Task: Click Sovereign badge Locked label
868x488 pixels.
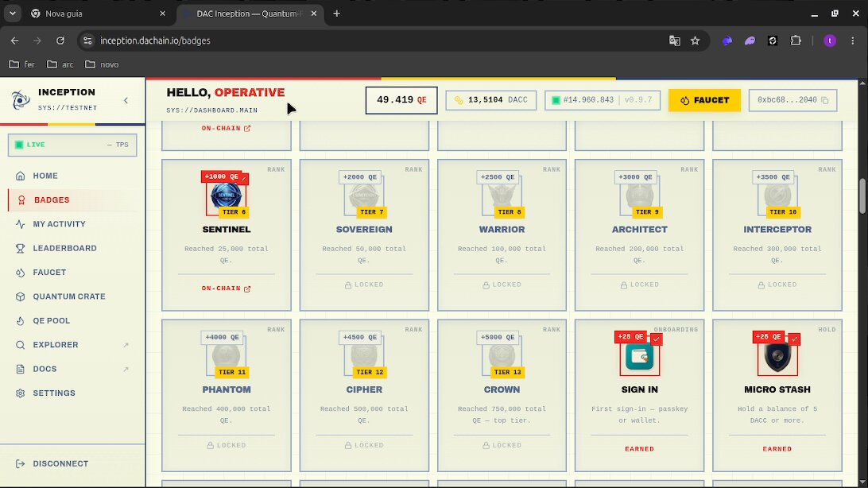Action: pos(364,285)
